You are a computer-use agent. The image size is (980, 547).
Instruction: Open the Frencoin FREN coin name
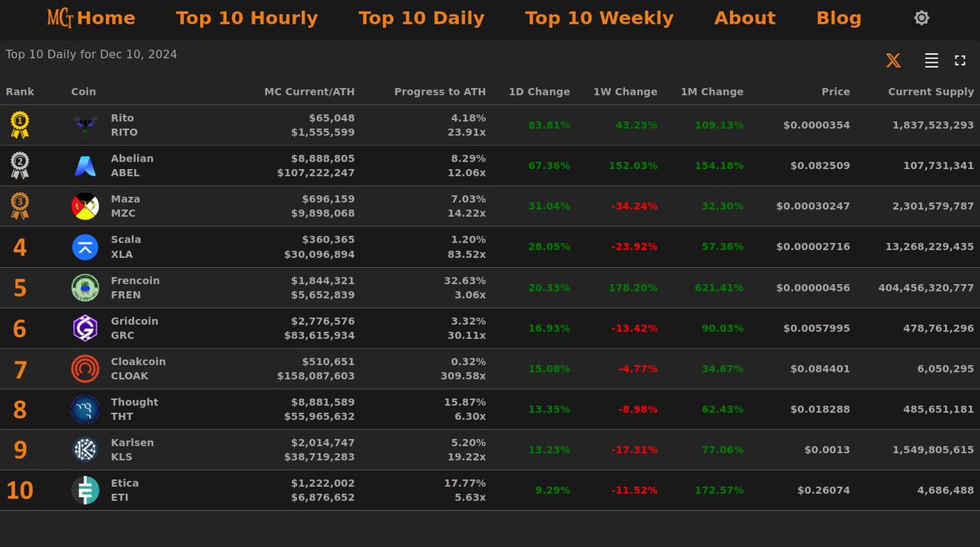[x=136, y=287]
